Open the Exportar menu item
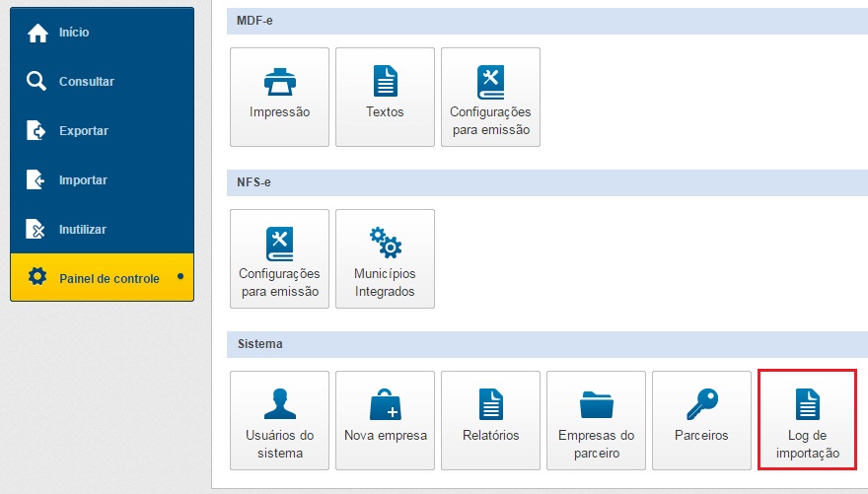This screenshot has width=868, height=494. point(102,131)
